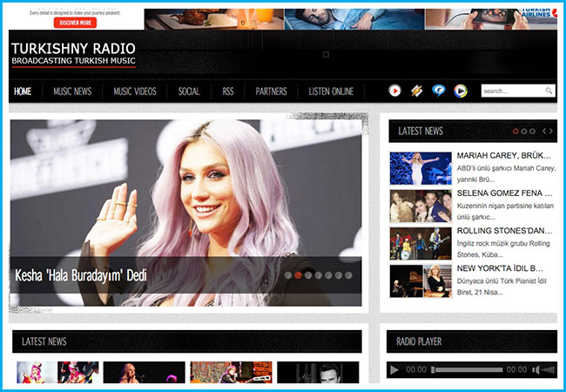Viewport: 566px width, 392px height.
Task: Play the radio player
Action: (x=394, y=369)
